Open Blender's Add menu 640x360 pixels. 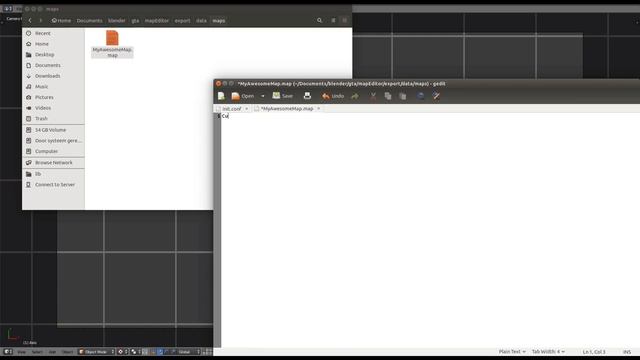tap(52, 351)
